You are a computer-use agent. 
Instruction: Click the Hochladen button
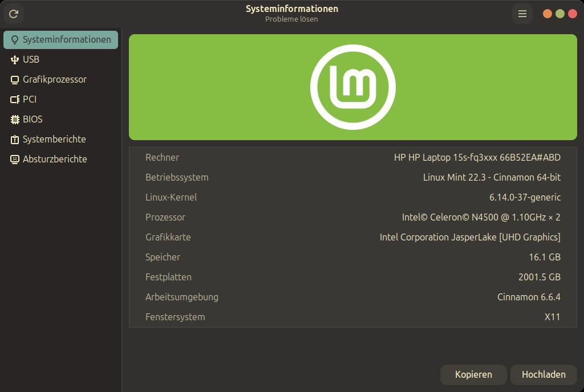click(544, 374)
